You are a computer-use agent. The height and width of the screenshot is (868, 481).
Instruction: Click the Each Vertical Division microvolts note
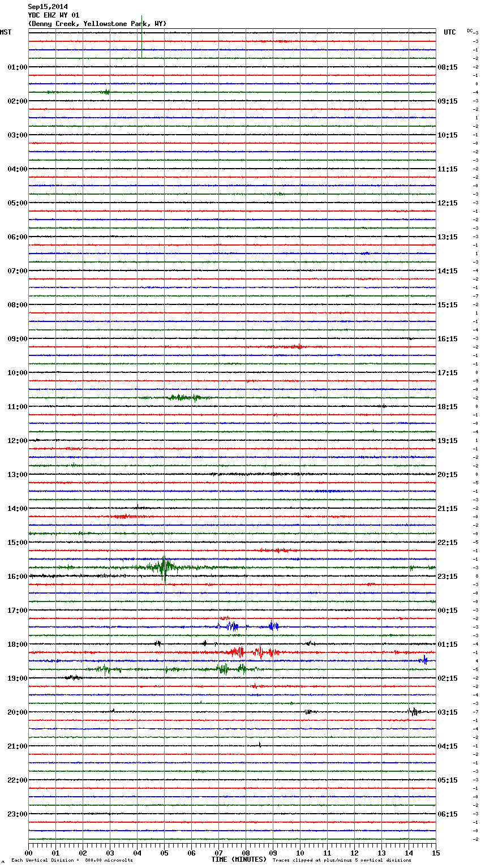[x=72, y=860]
